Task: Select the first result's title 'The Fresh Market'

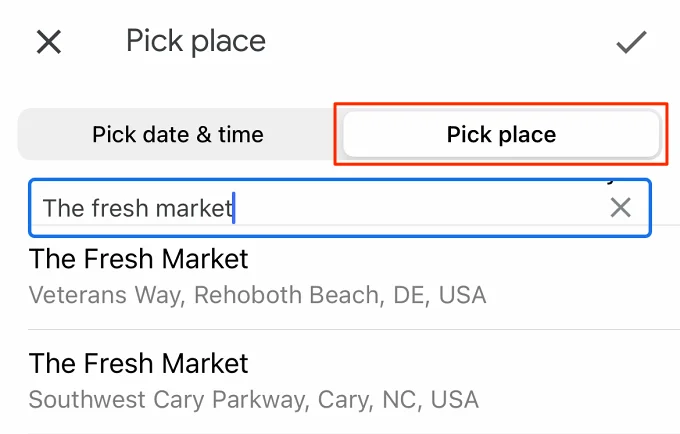Action: 138,259
